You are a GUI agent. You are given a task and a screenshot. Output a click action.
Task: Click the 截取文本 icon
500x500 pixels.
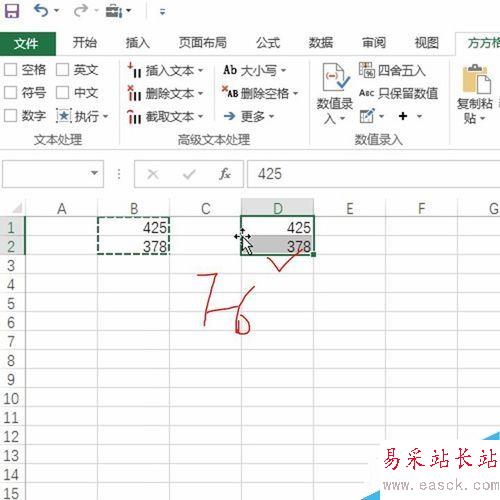(x=135, y=116)
